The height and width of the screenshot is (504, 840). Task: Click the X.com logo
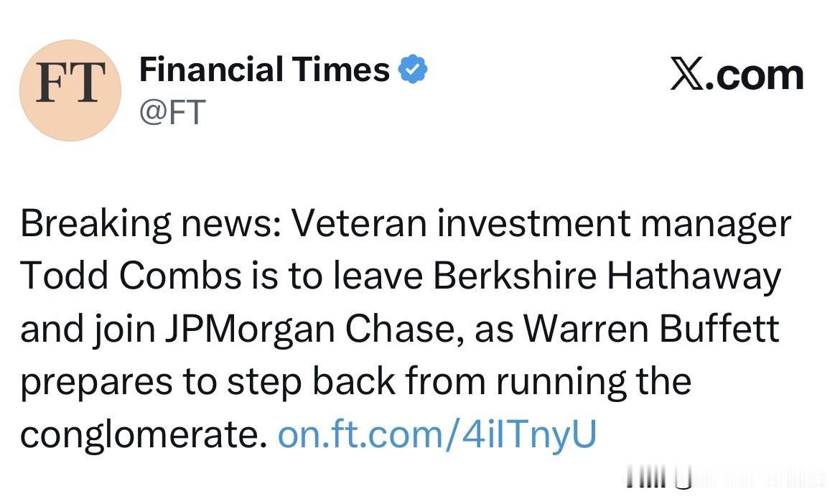pyautogui.click(x=736, y=75)
